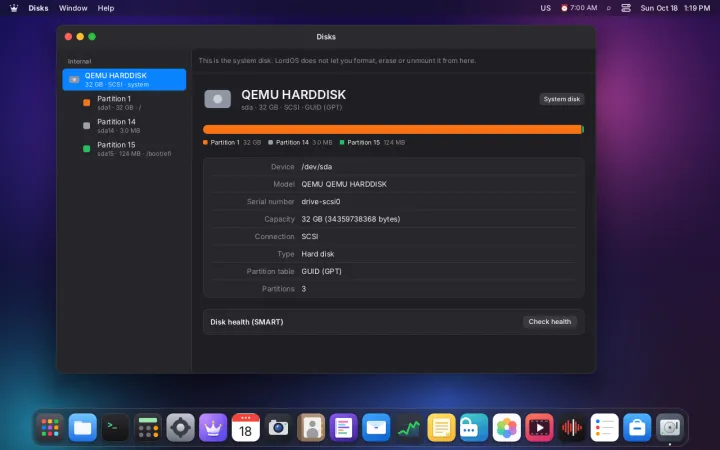720x450 pixels.
Task: Click Partition 14 legend entry below bar
Action: pos(300,142)
